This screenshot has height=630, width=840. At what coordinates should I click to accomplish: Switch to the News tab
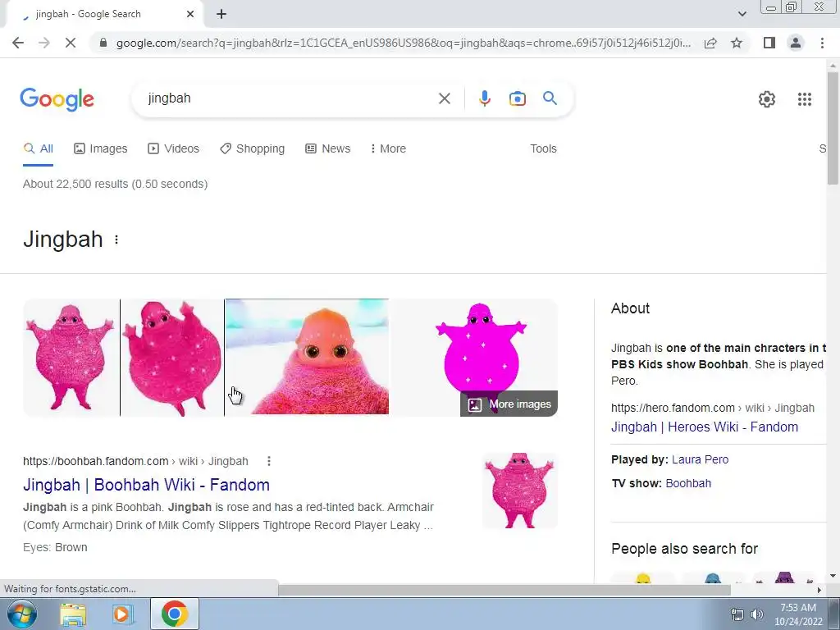(x=328, y=148)
